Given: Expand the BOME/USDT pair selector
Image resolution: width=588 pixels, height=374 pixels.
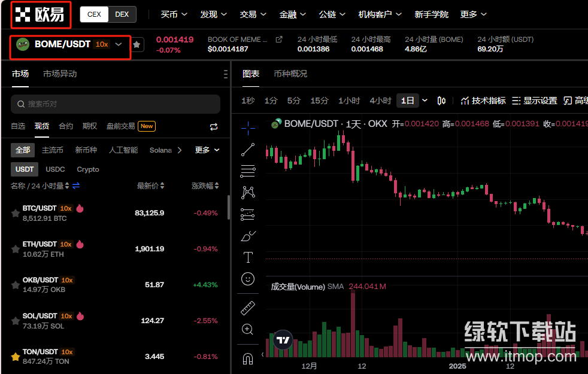Looking at the screenshot, I should (x=119, y=44).
